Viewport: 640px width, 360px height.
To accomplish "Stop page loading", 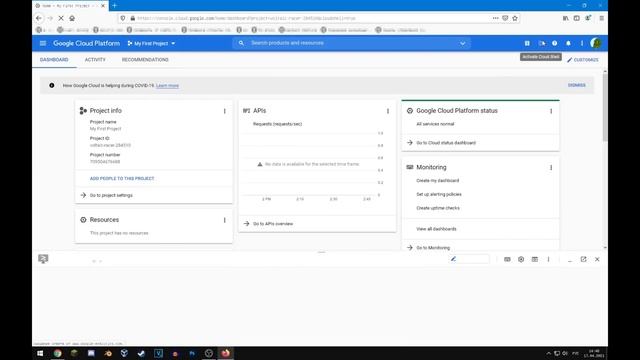I will click(61, 18).
